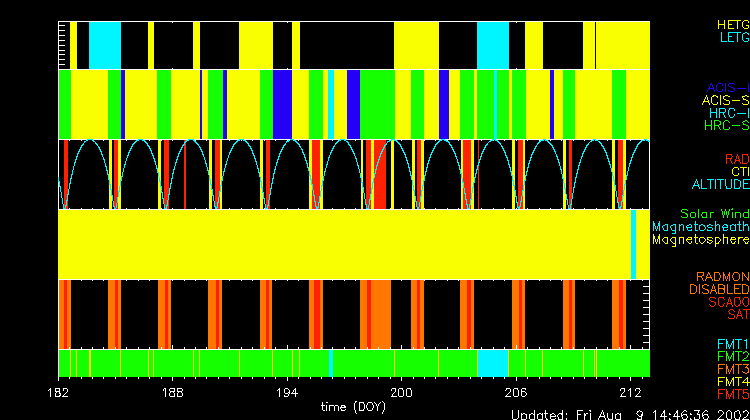Screen dimensions: 750x420
Task: Select the HRC-I legend entry
Action: pos(728,114)
